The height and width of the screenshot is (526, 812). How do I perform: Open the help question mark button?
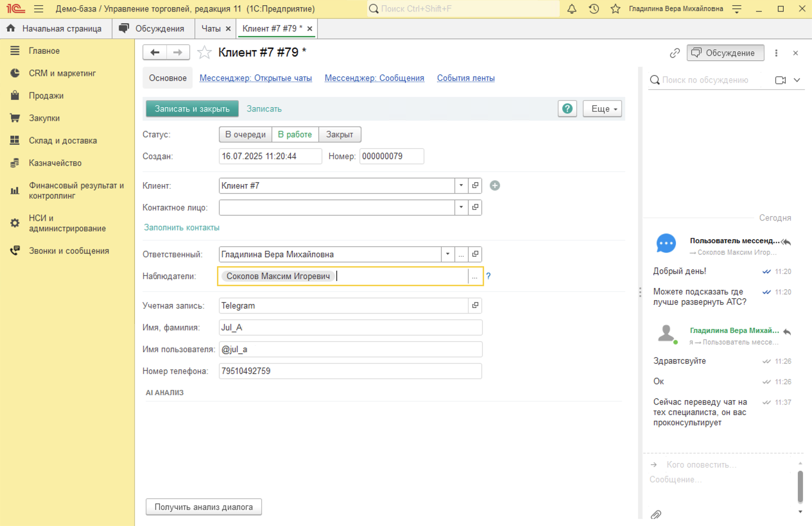pos(567,109)
